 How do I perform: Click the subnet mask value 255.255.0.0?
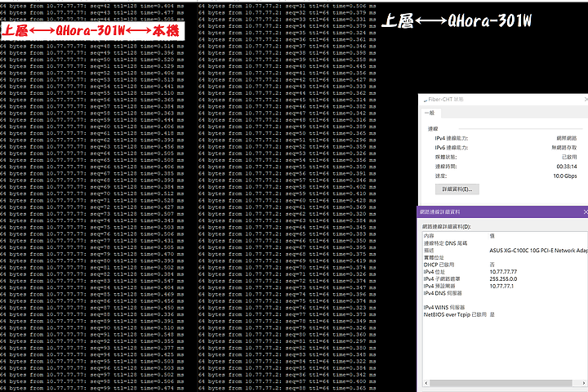click(x=503, y=278)
